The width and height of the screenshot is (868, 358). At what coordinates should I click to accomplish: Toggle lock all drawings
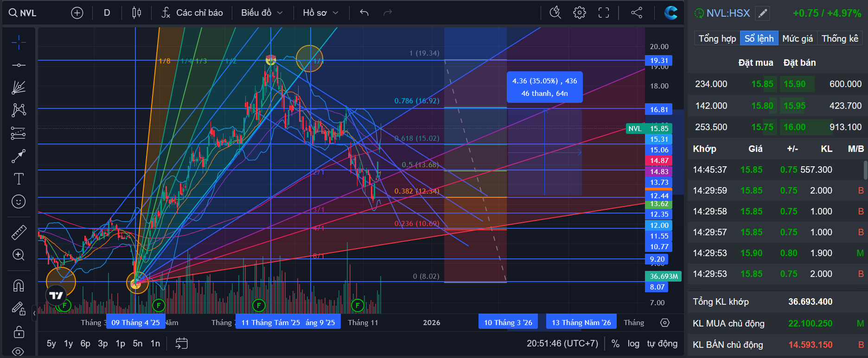[x=19, y=332]
